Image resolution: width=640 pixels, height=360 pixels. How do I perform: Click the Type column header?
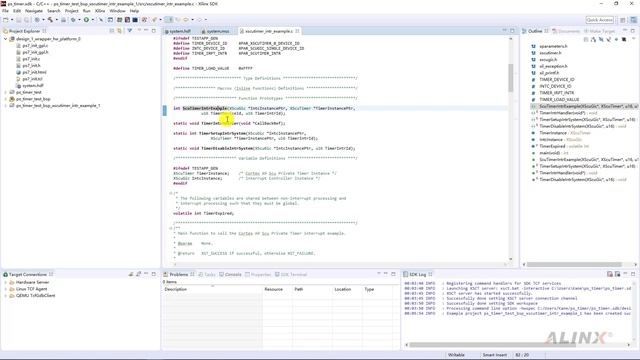(380, 289)
